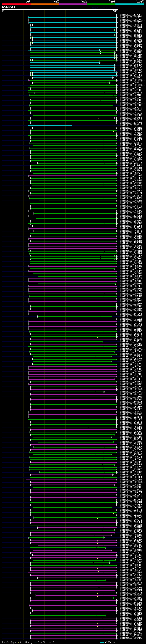The height and width of the screenshot is (644, 146).
Task: Click the =100char. scale legend
Action: (109, 642)
